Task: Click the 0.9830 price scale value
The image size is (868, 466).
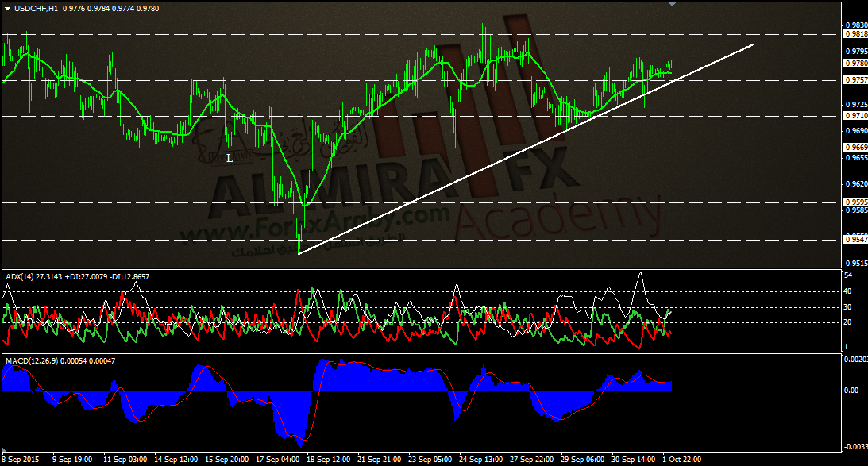Action: tap(856, 25)
